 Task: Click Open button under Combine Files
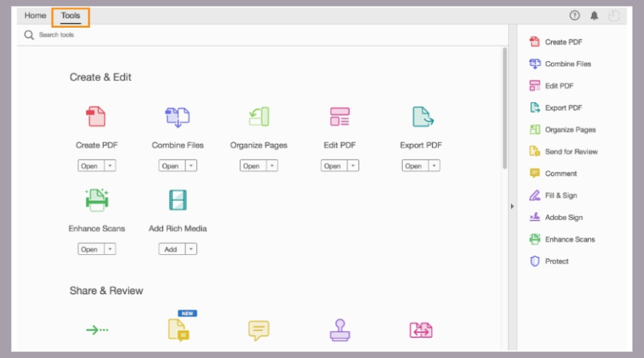(172, 165)
